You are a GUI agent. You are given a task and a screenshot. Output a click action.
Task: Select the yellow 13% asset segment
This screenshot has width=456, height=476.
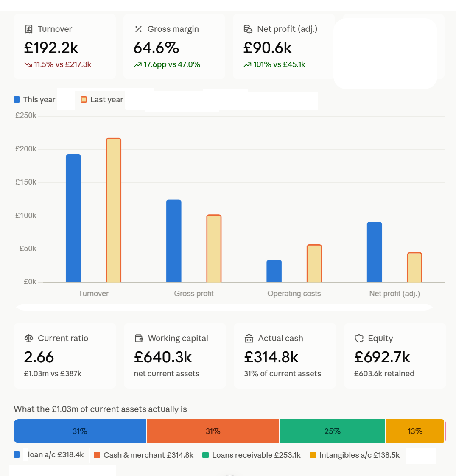click(x=415, y=431)
